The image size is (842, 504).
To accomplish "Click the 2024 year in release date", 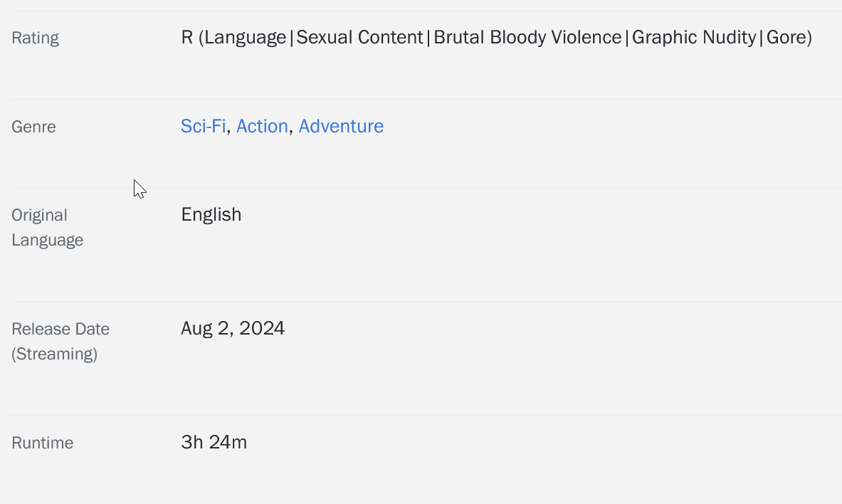I will pos(262,328).
